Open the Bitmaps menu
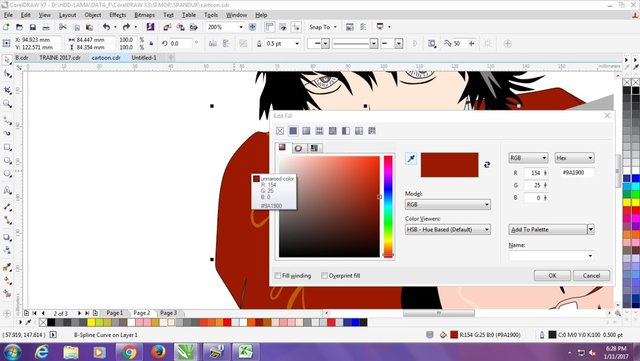Image resolution: width=640 pixels, height=361 pixels. point(144,15)
